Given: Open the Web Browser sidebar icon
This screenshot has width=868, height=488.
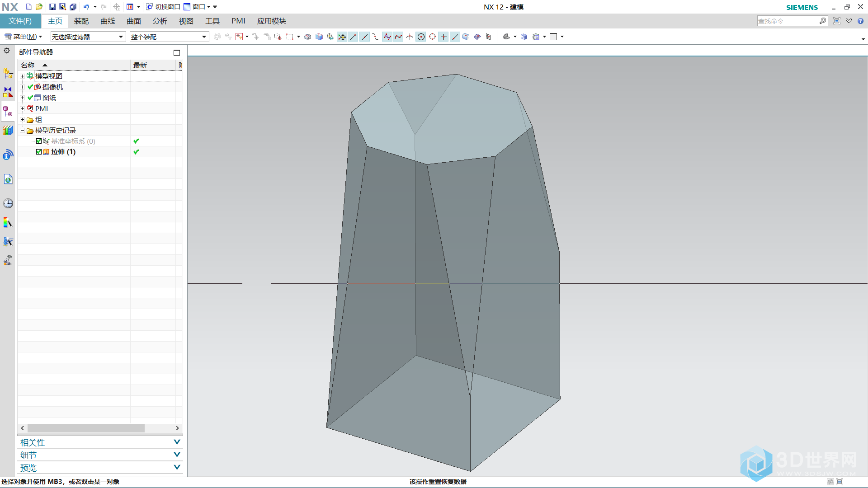Looking at the screenshot, I should pos(8,179).
